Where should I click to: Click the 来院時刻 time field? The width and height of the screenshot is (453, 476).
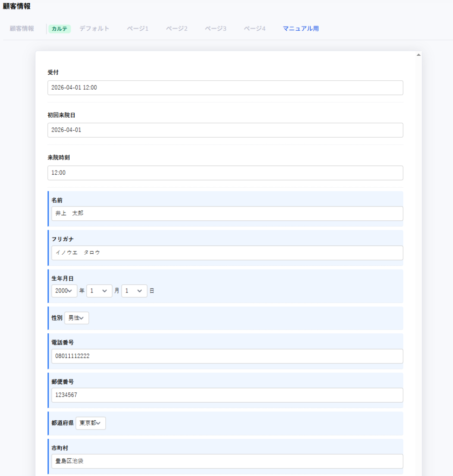click(x=225, y=173)
